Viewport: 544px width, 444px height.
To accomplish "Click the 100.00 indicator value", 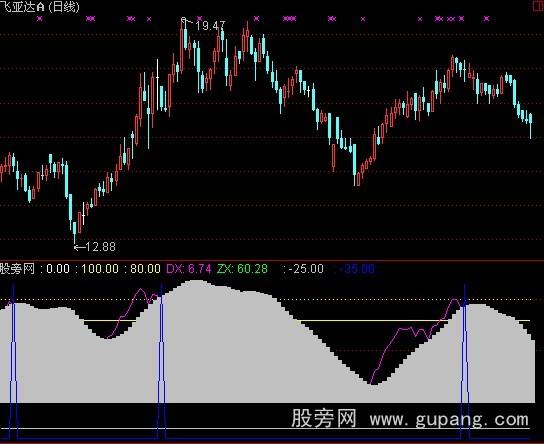I will point(100,268).
